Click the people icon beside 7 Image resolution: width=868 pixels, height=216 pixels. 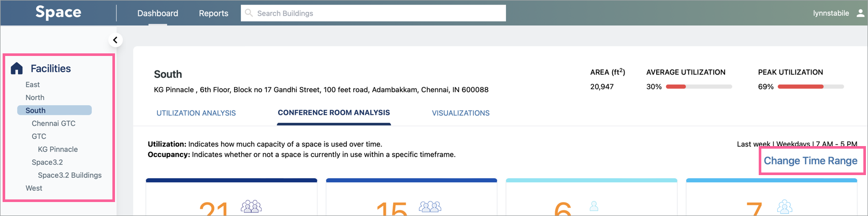(785, 207)
